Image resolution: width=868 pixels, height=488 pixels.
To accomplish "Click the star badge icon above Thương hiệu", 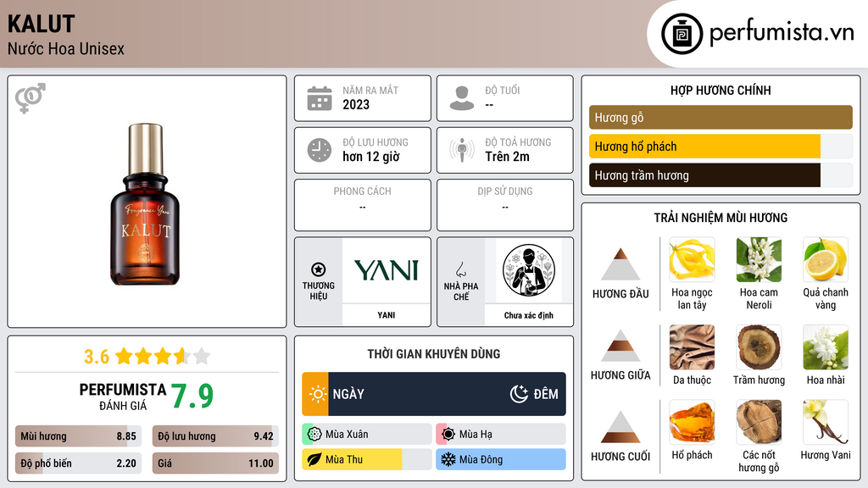I will coord(319,269).
